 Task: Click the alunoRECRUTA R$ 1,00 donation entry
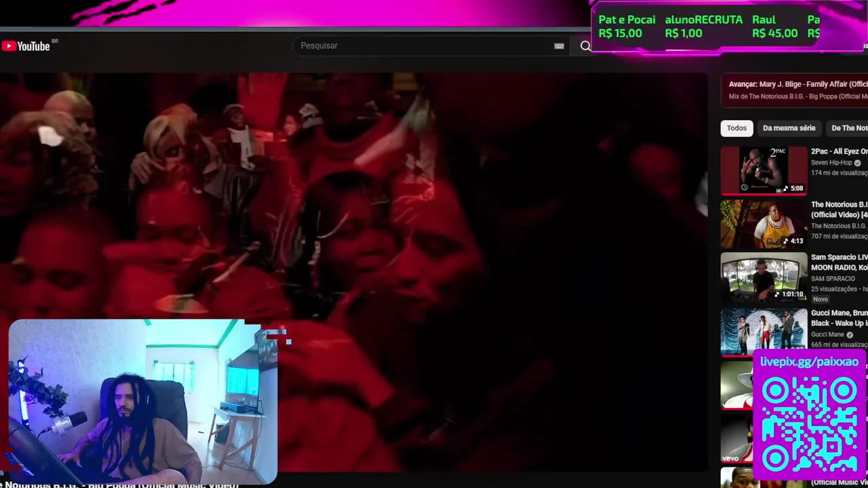point(703,26)
